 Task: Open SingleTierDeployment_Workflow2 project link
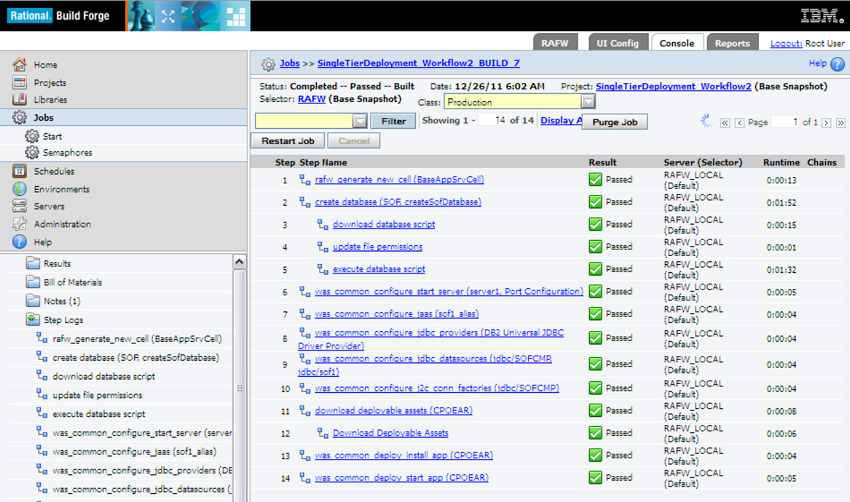pos(673,86)
